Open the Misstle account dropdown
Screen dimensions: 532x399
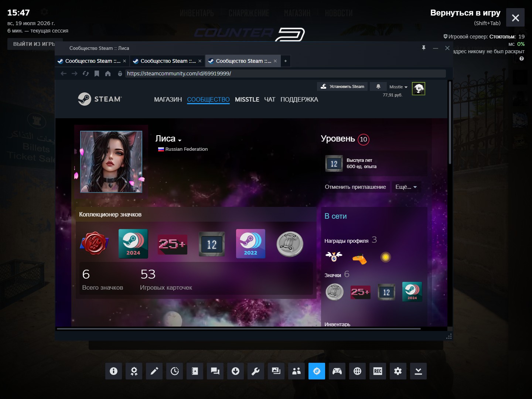pos(398,87)
